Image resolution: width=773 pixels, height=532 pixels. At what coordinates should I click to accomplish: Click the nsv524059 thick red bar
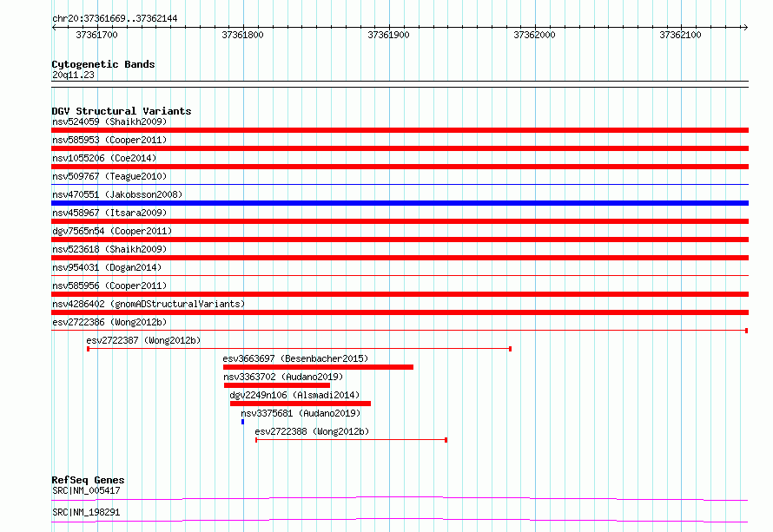tap(400, 130)
